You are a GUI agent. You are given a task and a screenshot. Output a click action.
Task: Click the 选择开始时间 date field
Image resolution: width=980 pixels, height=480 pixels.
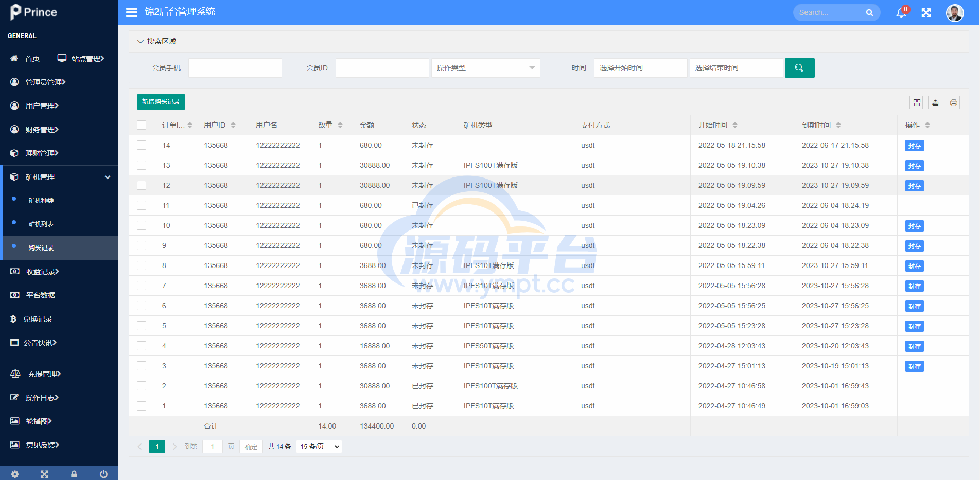click(641, 68)
